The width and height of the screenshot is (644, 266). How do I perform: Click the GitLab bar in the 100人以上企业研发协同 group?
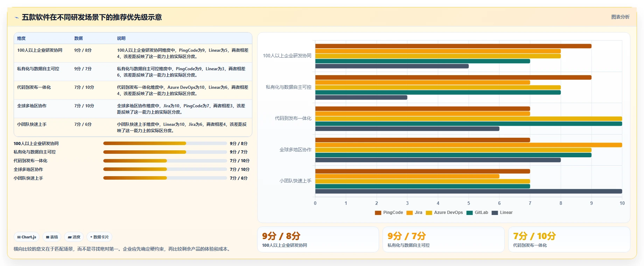(x=422, y=61)
